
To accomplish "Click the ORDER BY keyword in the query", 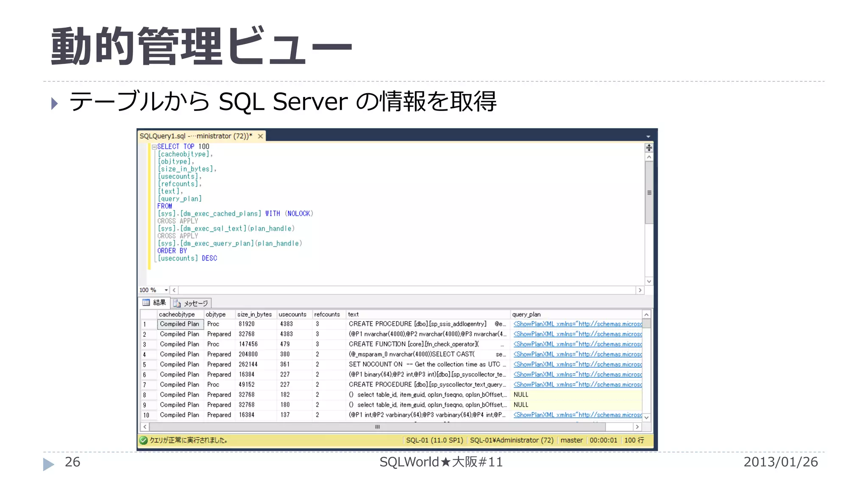I will (x=172, y=251).
